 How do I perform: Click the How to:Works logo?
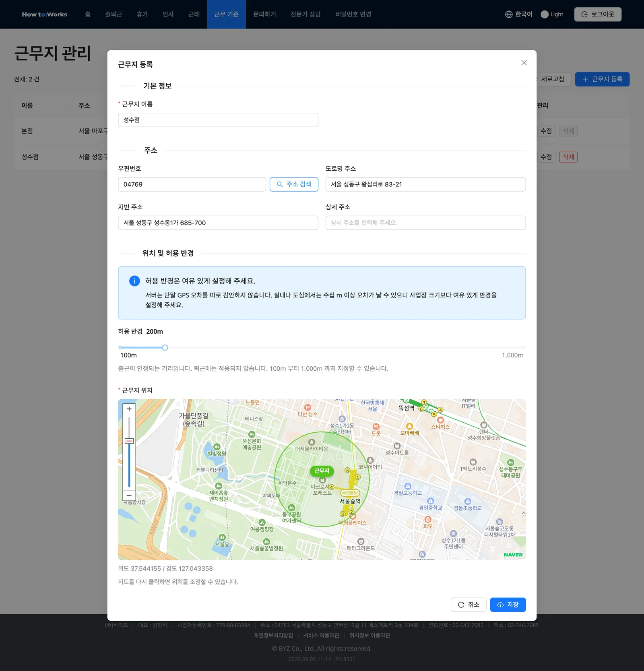(45, 14)
